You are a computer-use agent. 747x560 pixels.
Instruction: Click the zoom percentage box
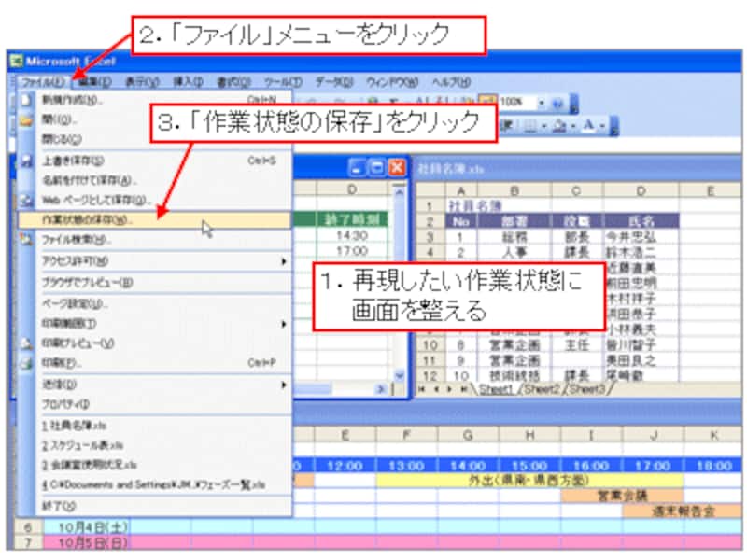pos(517,103)
